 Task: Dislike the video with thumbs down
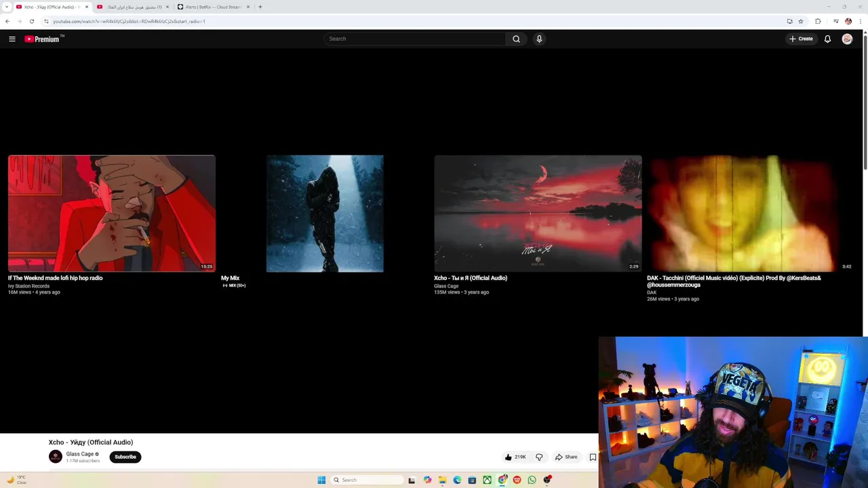[539, 457]
